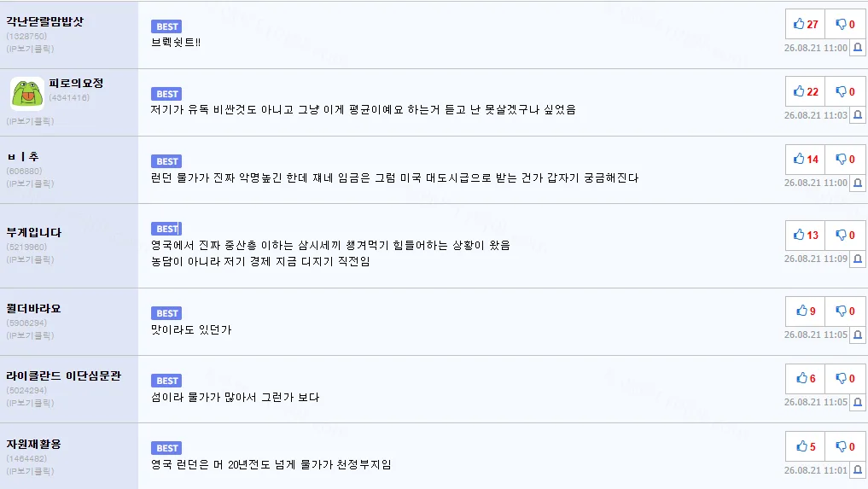Report the comment posted at 26.08.21 11:09
868x489 pixels.
[858, 259]
